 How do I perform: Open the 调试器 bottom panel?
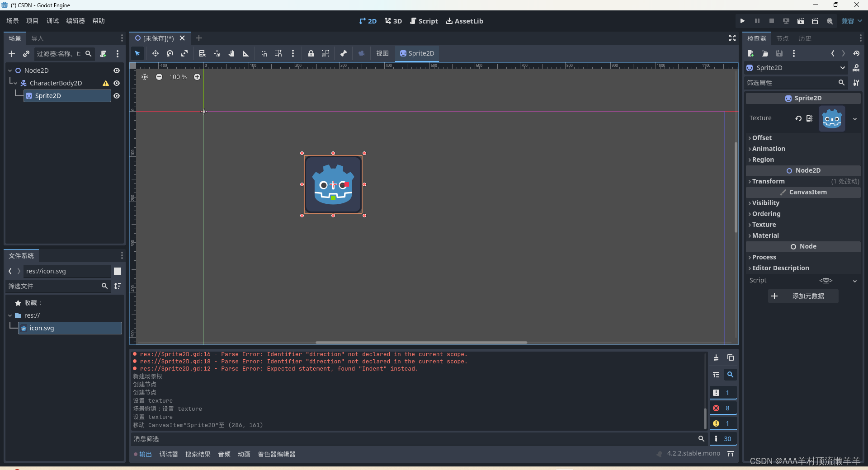pyautogui.click(x=169, y=454)
